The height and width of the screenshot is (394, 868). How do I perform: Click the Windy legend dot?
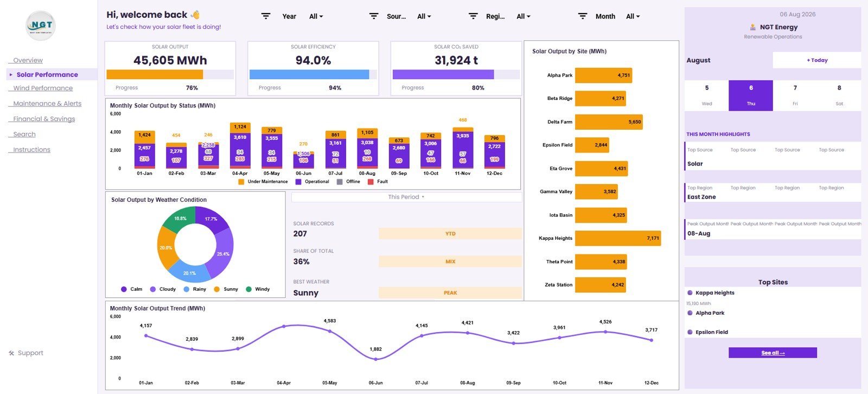point(249,289)
